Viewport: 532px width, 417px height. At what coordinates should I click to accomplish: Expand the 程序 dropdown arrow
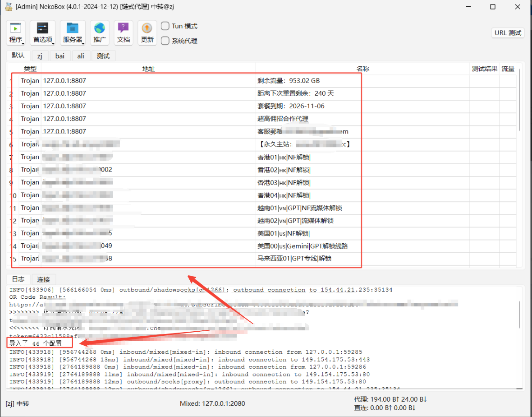pyautogui.click(x=23, y=43)
